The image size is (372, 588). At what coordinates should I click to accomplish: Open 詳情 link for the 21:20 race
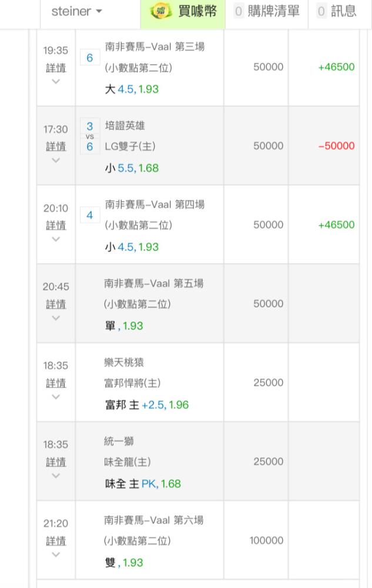56,541
